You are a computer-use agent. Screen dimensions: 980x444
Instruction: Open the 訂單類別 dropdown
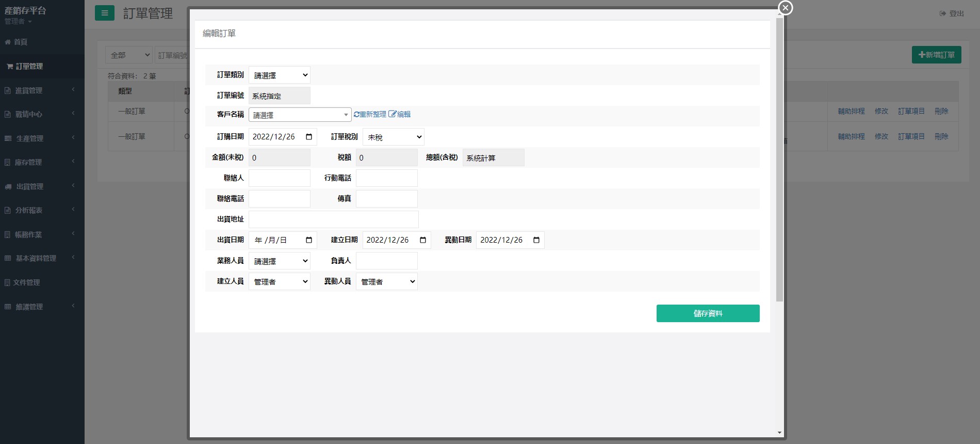coord(280,75)
